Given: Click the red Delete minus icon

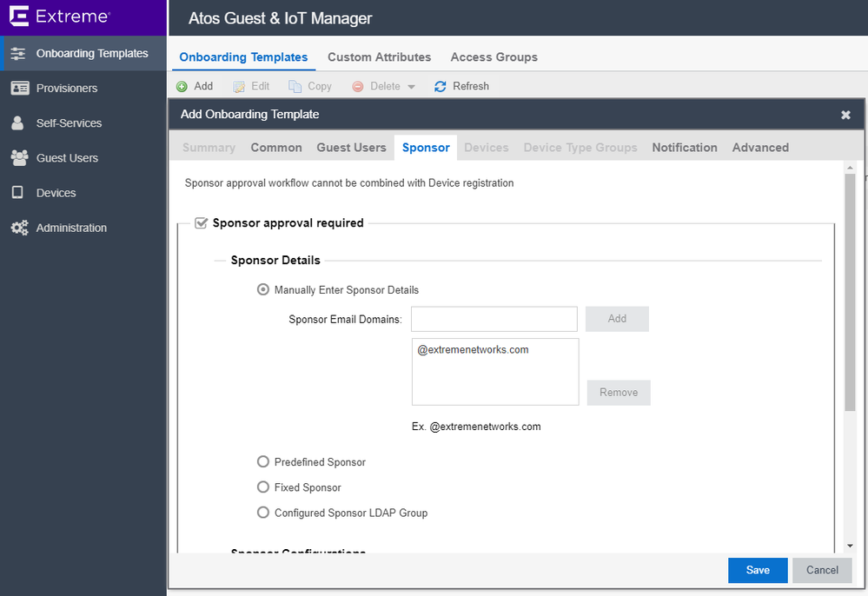Looking at the screenshot, I should coord(358,86).
